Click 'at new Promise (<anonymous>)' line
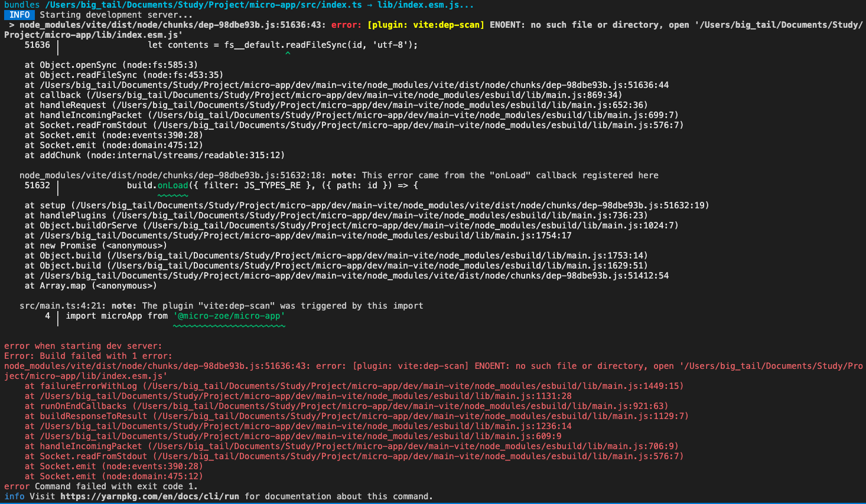The width and height of the screenshot is (866, 504). (x=96, y=246)
